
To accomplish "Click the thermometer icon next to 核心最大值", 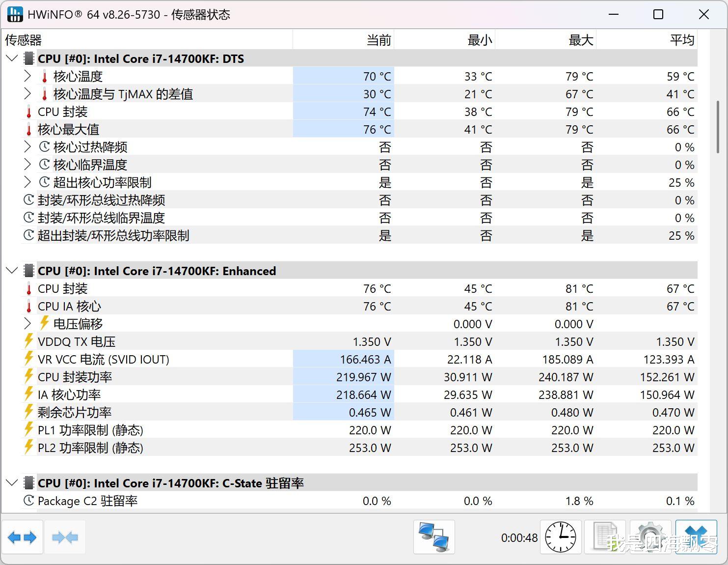I will pyautogui.click(x=29, y=130).
